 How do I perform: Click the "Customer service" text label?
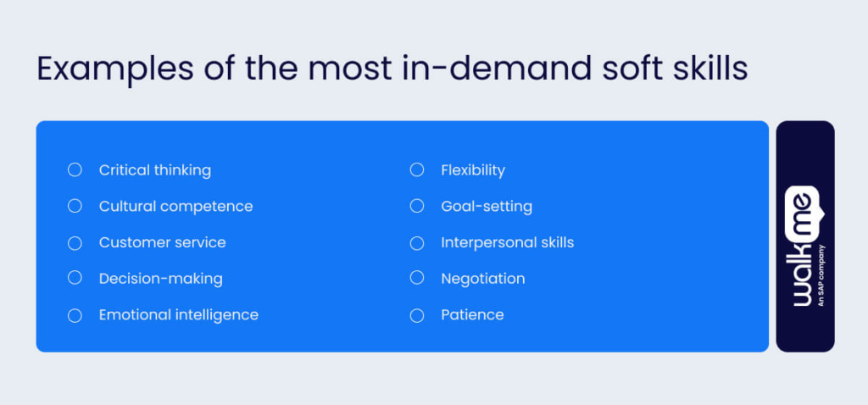(x=162, y=243)
